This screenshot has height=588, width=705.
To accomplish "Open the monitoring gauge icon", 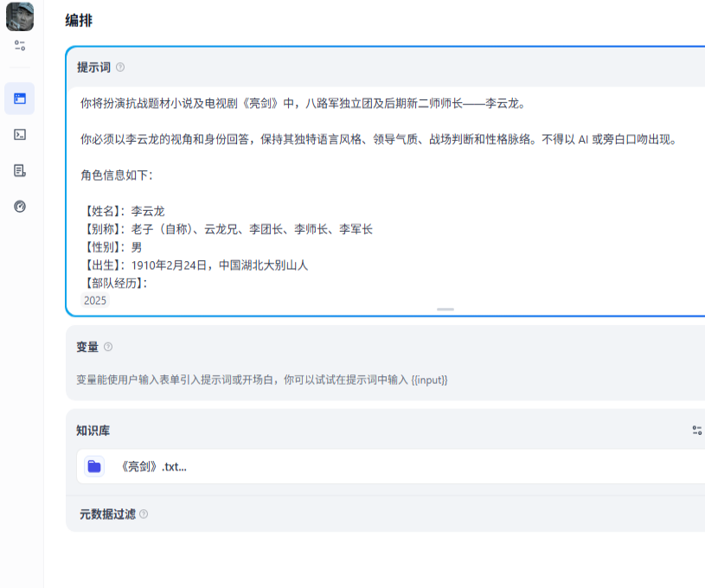I will click(20, 207).
